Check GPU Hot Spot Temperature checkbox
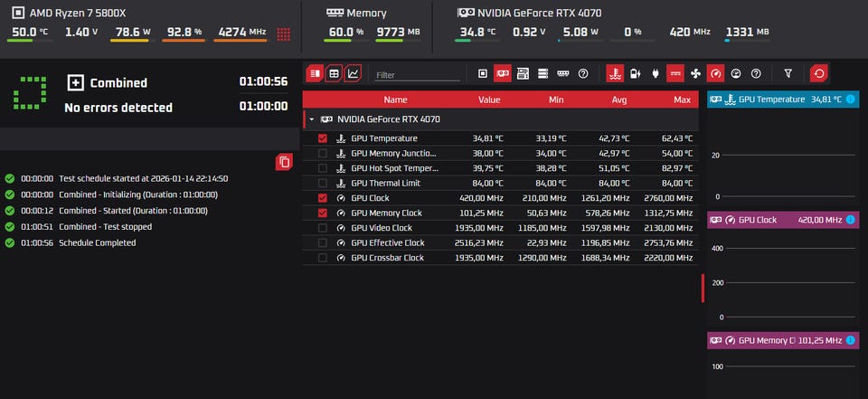The height and width of the screenshot is (399, 868). 323,168
